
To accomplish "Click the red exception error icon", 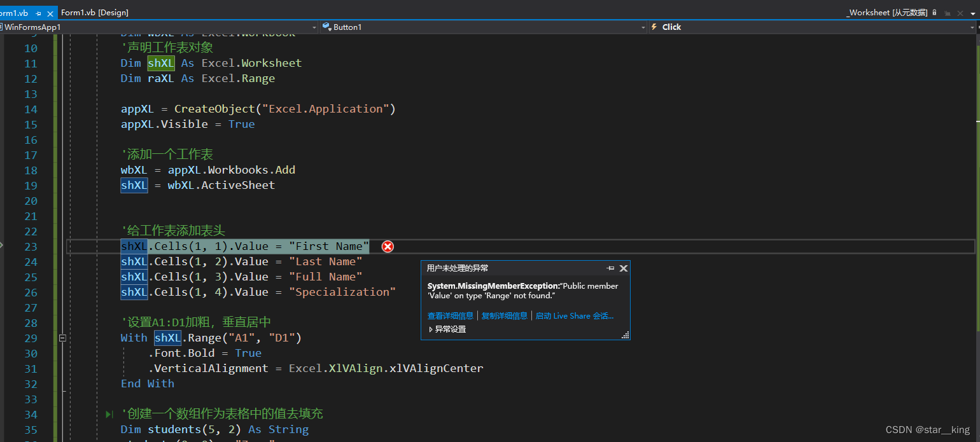I will [x=388, y=247].
